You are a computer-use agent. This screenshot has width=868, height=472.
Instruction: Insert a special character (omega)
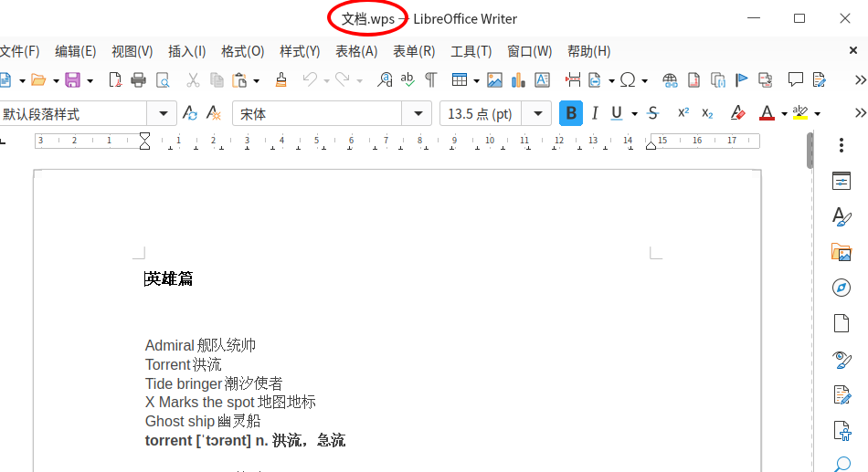point(628,80)
